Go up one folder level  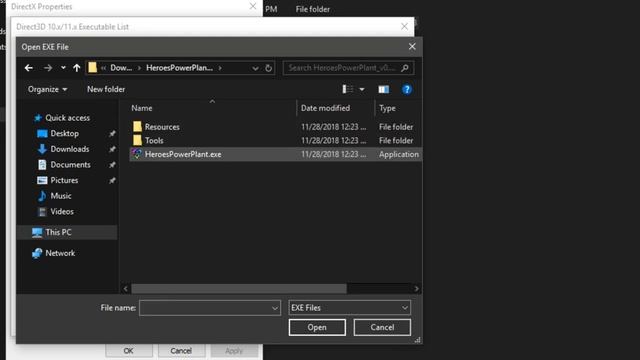[x=77, y=68]
